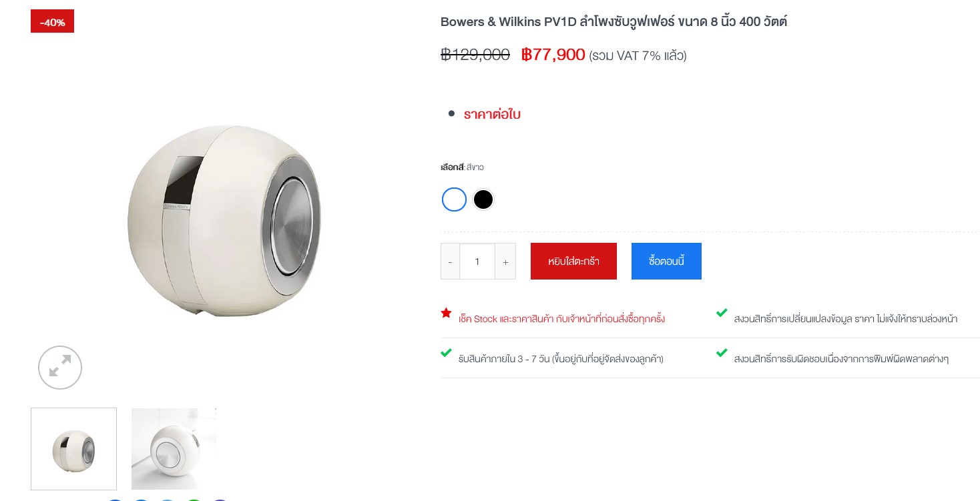Click the crossed-out ฿129,000 original price
Image resolution: width=980 pixels, height=501 pixels.
tap(475, 55)
